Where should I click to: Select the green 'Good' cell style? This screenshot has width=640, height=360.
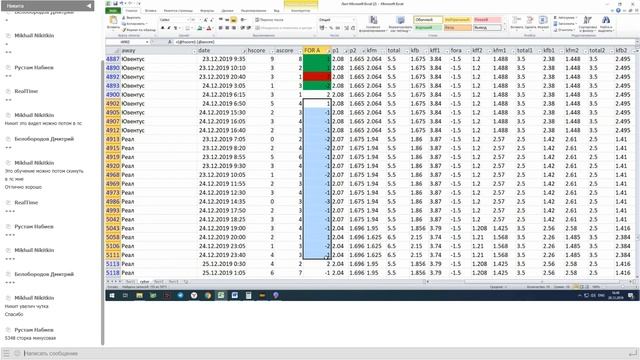(x=427, y=28)
